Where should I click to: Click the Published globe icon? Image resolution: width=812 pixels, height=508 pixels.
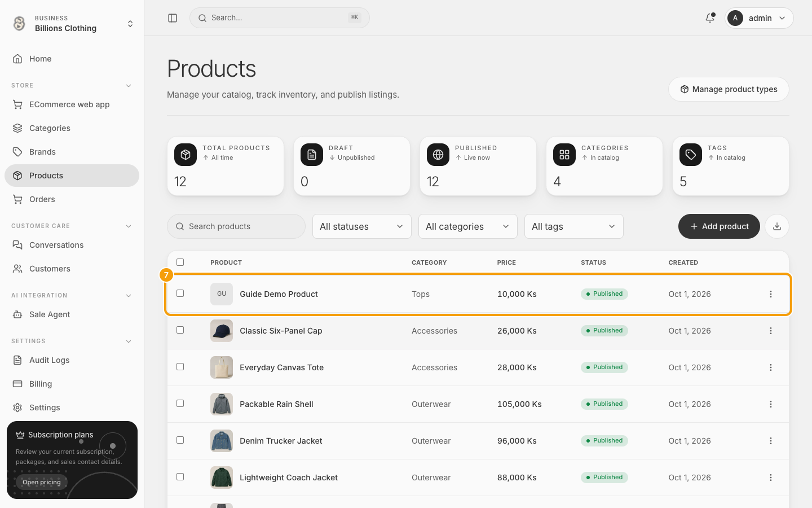click(x=438, y=155)
